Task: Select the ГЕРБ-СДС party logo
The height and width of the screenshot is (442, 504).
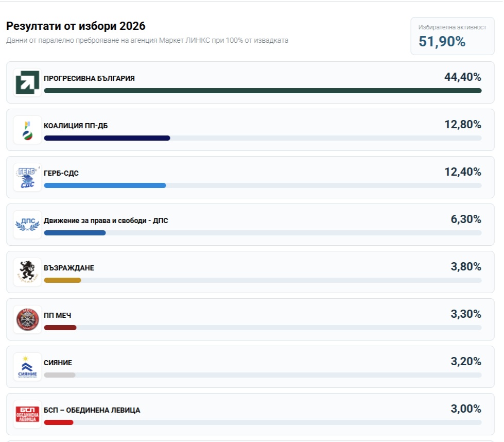Action: pos(27,177)
